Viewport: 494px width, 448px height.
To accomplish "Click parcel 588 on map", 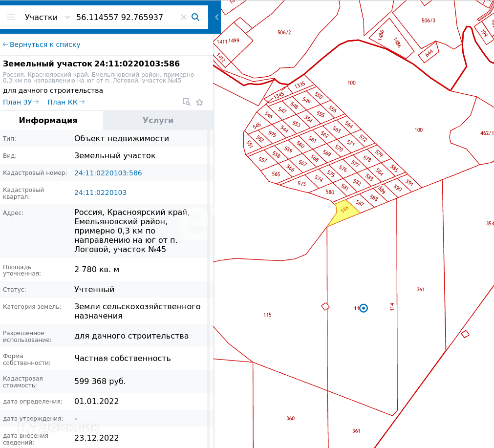I will tap(374, 197).
